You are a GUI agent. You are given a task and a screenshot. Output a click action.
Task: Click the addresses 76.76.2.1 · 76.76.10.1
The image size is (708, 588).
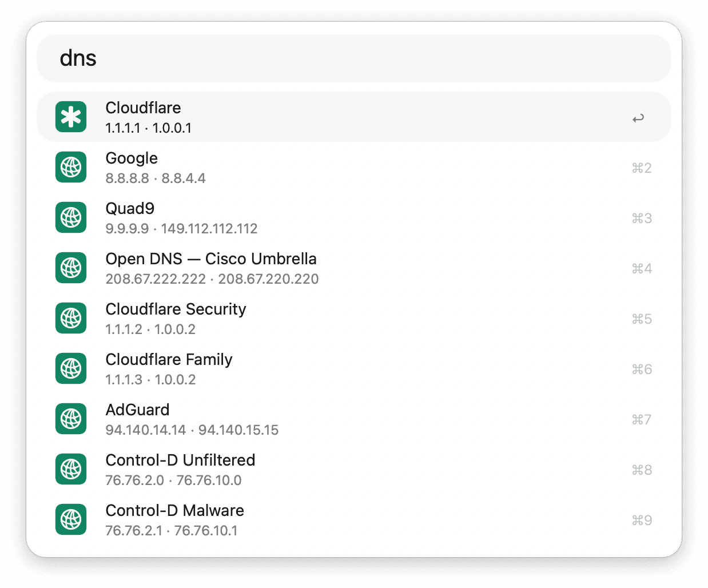[172, 531]
